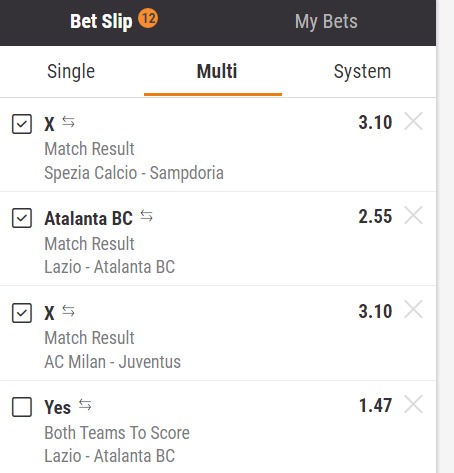Uncheck the AC Milan - Juventus checkbox
The height and width of the screenshot is (473, 454).
tap(22, 313)
